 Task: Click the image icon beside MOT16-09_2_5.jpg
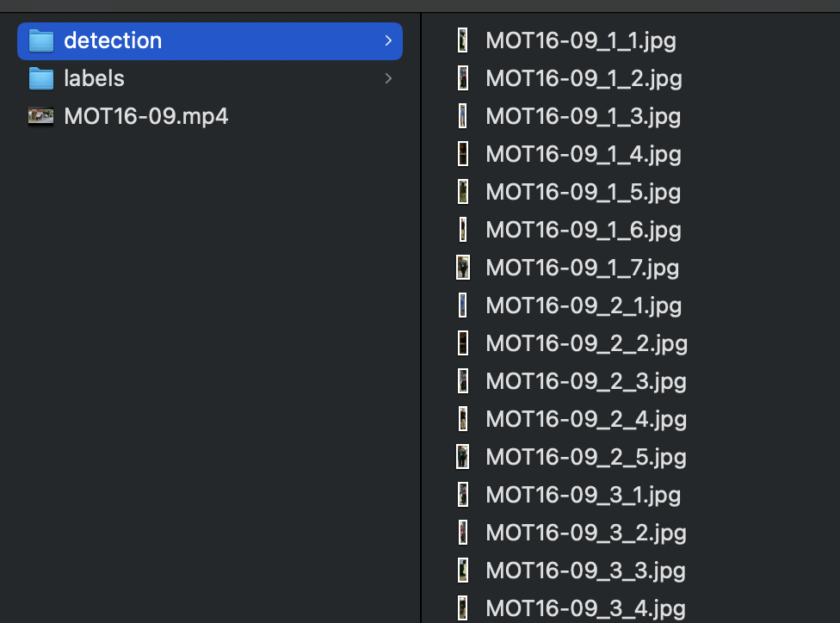[x=463, y=457]
